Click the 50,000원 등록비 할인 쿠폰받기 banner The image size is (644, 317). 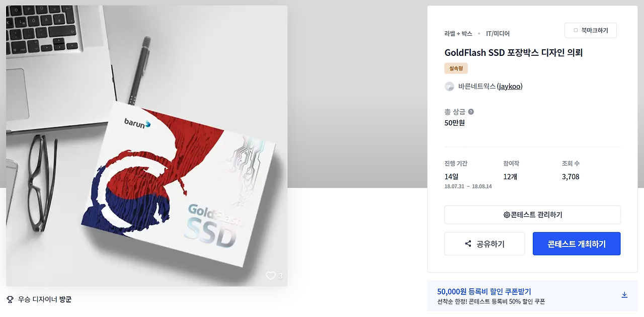click(532, 296)
